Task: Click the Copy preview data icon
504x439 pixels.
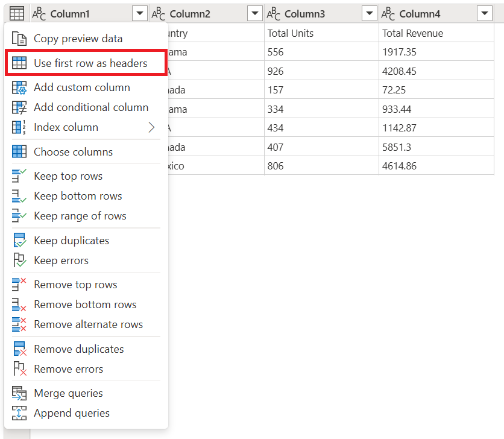Action: point(19,37)
